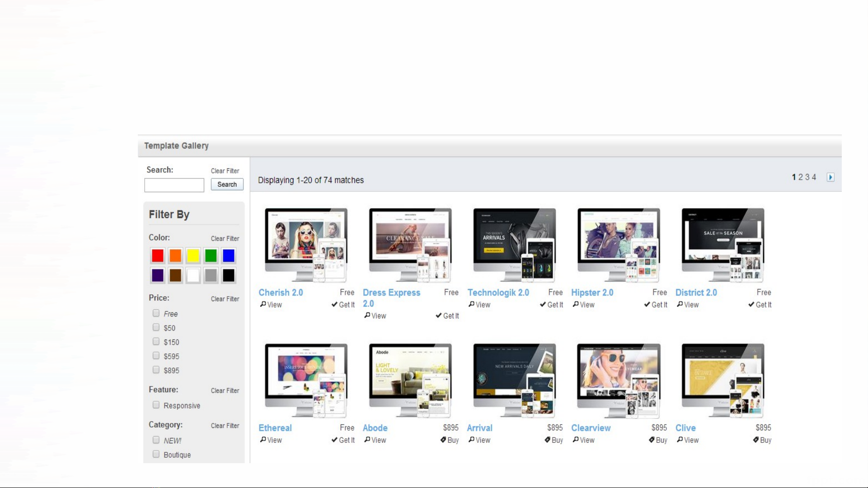Tick the $895 price checkbox
The height and width of the screenshot is (488, 868).
tap(156, 370)
